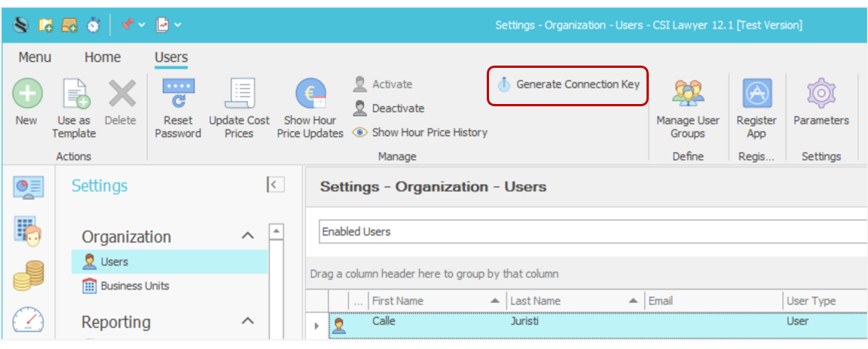
Task: Click Deactivate user button
Action: click(389, 109)
